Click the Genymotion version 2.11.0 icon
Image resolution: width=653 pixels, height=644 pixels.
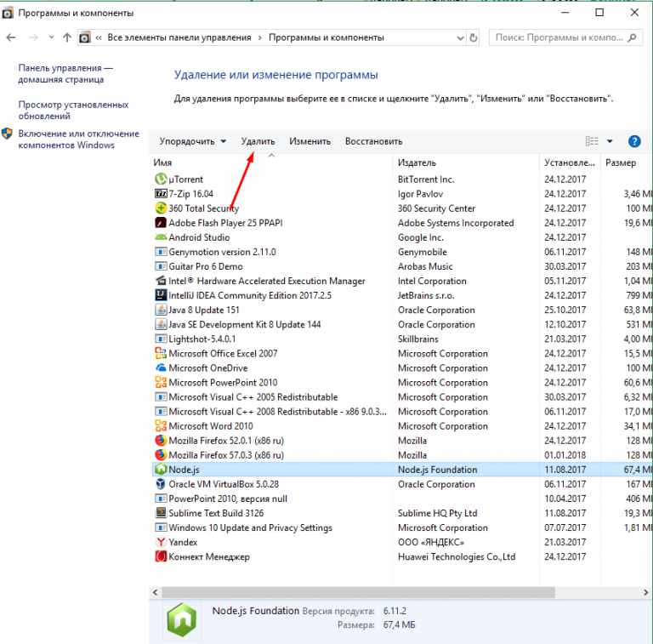(x=161, y=252)
